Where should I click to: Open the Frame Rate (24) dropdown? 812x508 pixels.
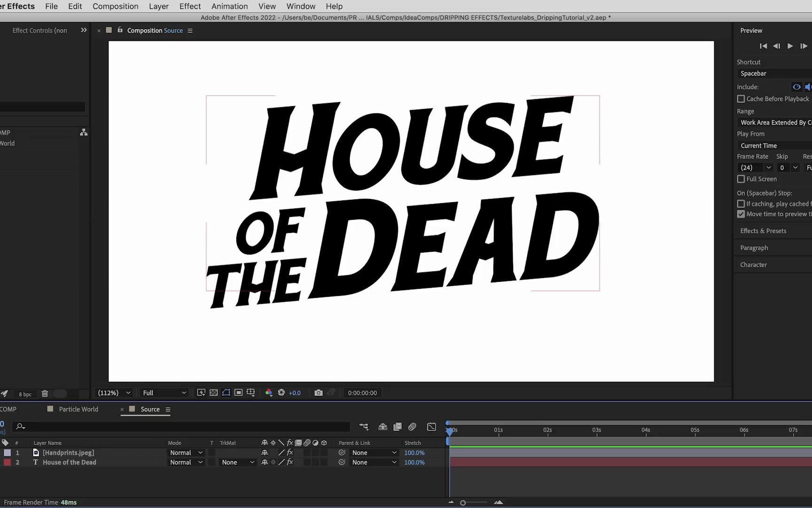[755, 167]
